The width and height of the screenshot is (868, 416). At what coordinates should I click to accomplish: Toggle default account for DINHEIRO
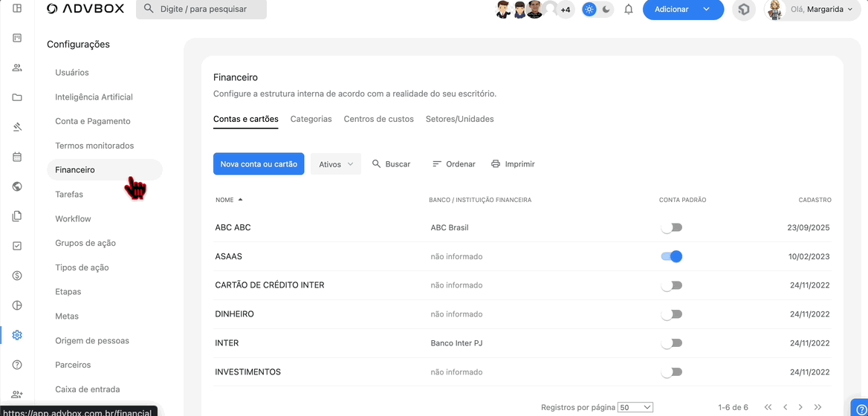click(672, 314)
